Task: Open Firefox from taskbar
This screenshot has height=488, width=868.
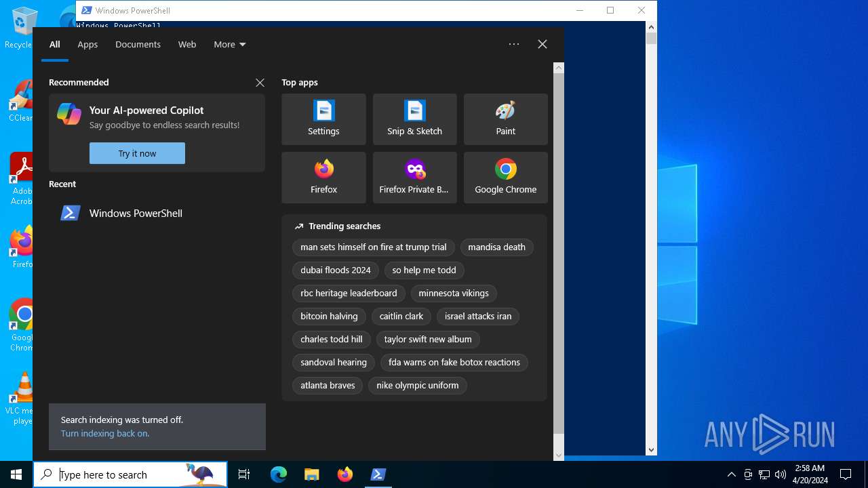Action: point(345,474)
